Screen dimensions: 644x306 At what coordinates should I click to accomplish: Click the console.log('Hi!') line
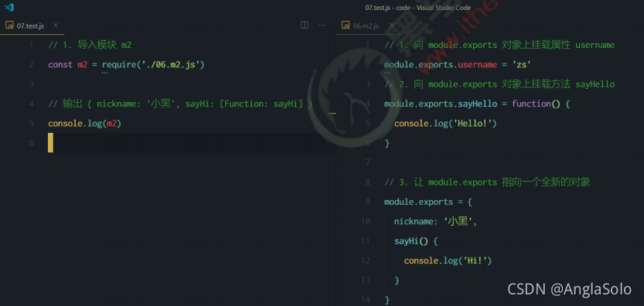[448, 261]
